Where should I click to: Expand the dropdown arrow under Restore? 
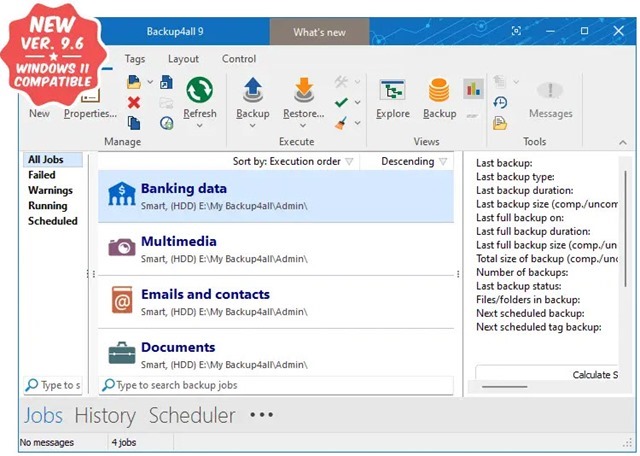(x=303, y=127)
